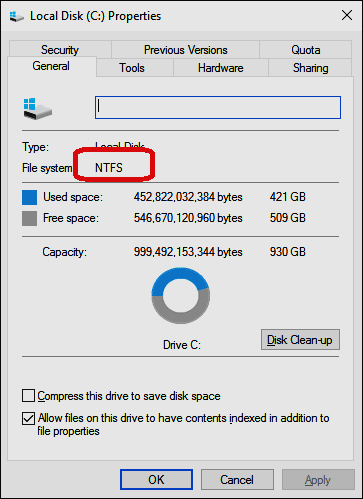Switch to the Previous Versions tab
The image size is (363, 499).
[185, 50]
